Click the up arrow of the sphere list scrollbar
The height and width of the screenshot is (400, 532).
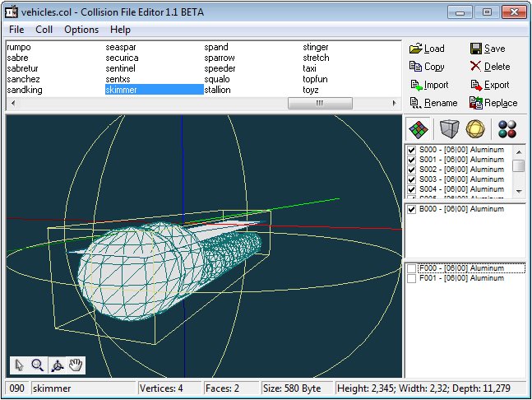click(x=518, y=152)
